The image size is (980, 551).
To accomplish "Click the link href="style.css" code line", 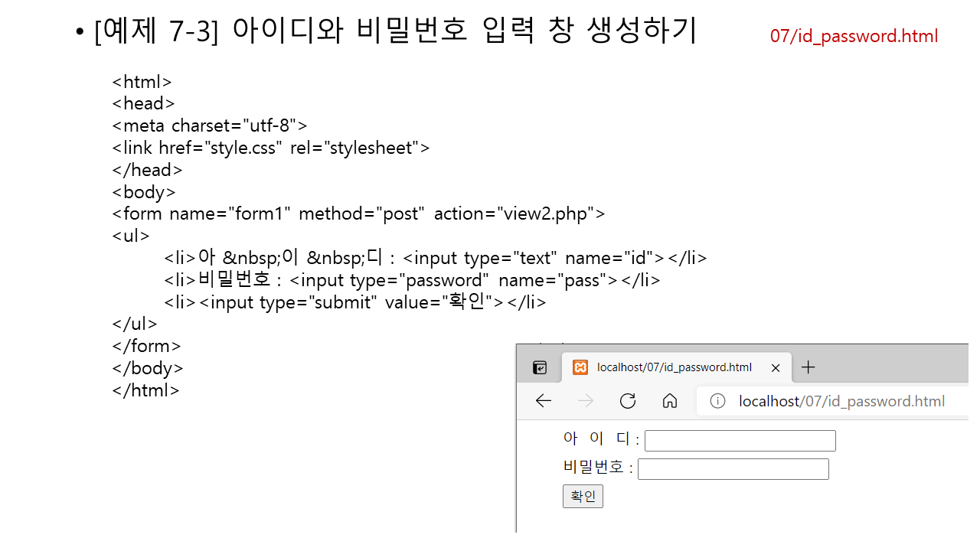I will [x=270, y=148].
